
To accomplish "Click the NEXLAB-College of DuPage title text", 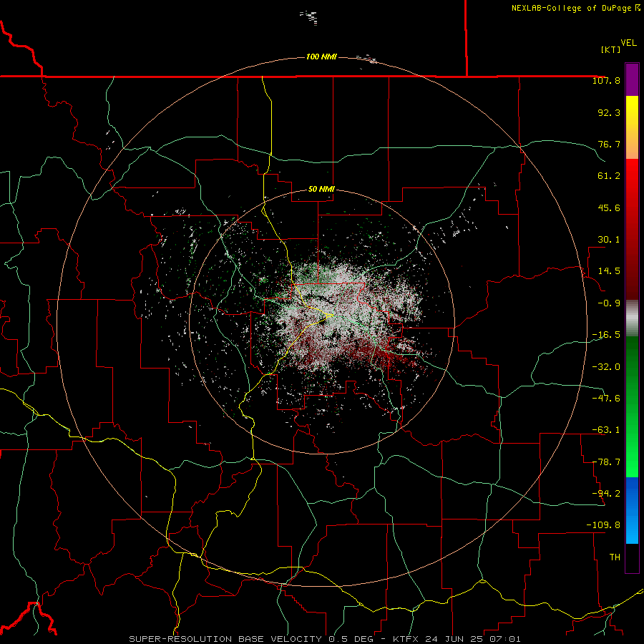I will pos(576,8).
